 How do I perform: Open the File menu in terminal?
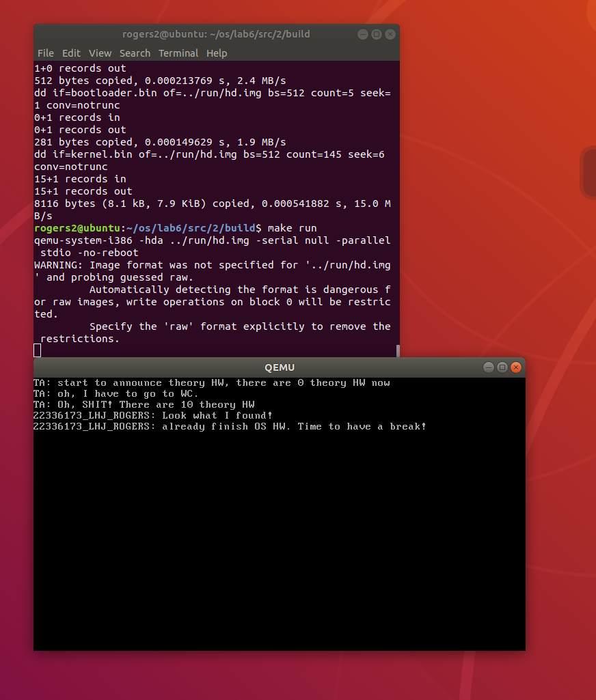pos(45,53)
